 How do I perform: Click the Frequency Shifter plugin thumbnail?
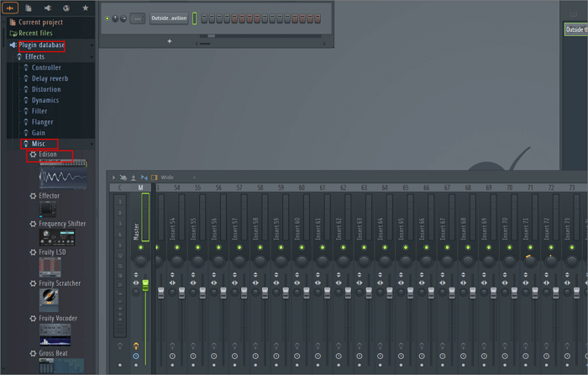pyautogui.click(x=57, y=238)
